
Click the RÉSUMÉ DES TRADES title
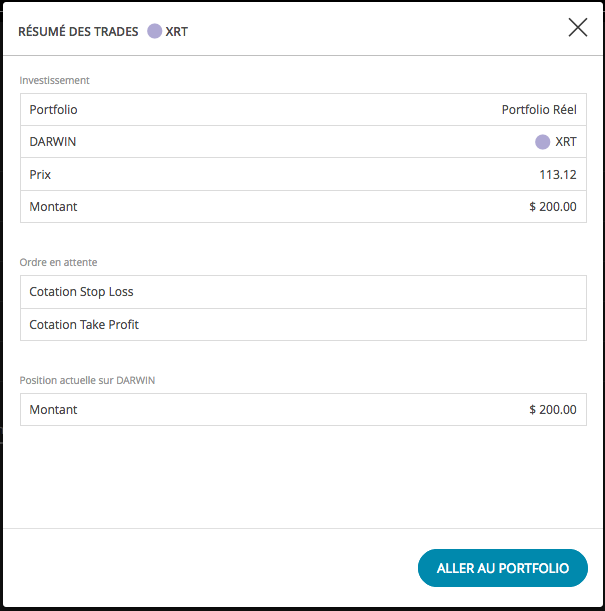(x=78, y=32)
